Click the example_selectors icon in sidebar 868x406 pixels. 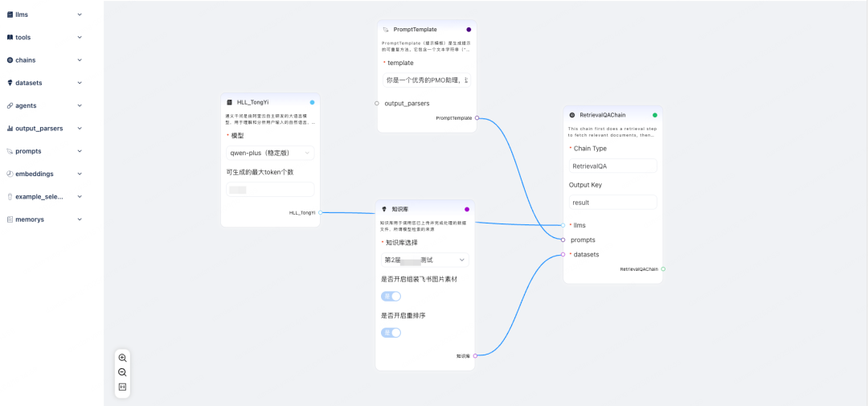pyautogui.click(x=10, y=196)
